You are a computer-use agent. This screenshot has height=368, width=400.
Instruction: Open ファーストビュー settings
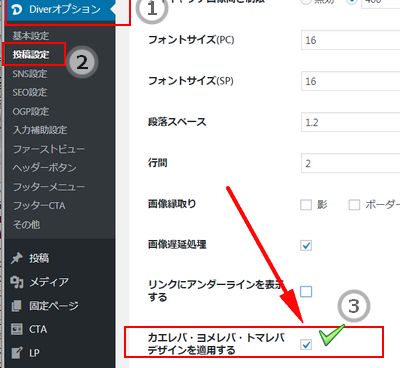(49, 149)
